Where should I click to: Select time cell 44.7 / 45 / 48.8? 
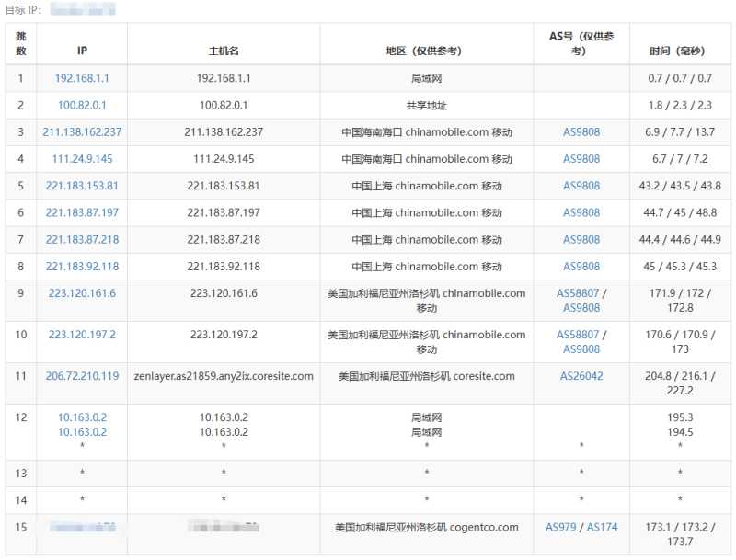click(680, 213)
